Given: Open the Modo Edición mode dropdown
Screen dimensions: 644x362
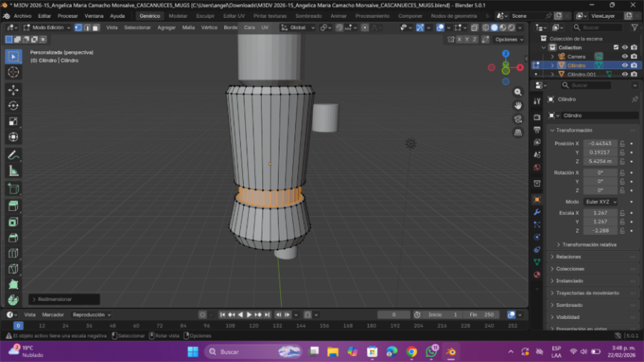Looking at the screenshot, I should click(x=46, y=28).
